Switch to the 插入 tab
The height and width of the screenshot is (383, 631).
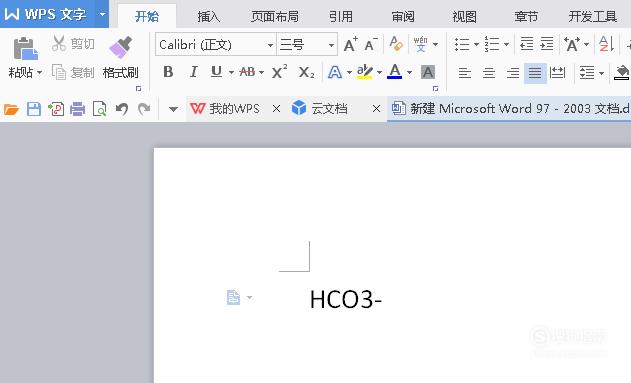pos(208,16)
